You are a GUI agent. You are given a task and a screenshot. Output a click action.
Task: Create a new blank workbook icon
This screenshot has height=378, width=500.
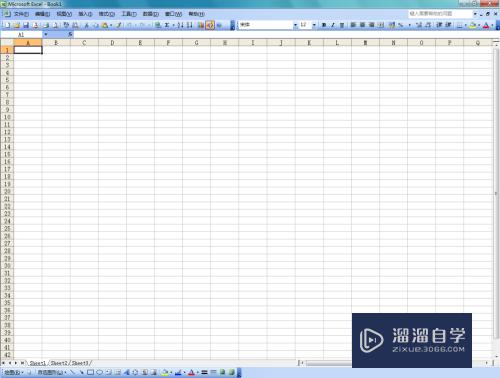tap(7, 25)
